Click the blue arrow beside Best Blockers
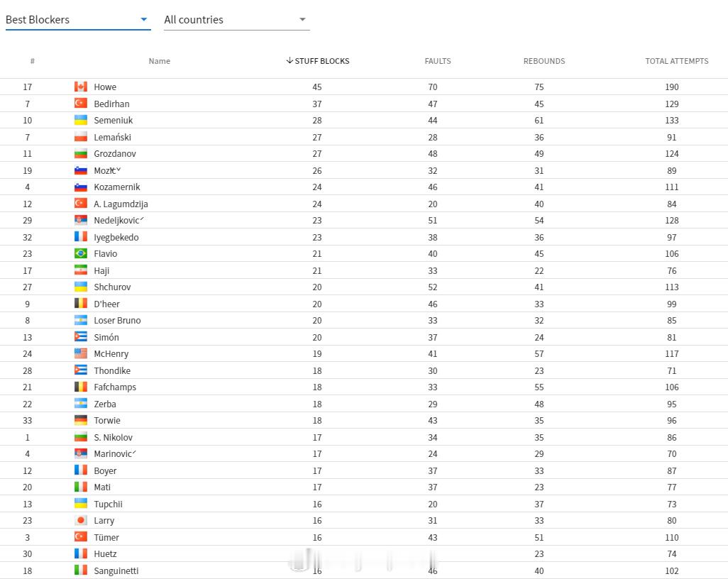The image size is (728, 579). coord(144,19)
